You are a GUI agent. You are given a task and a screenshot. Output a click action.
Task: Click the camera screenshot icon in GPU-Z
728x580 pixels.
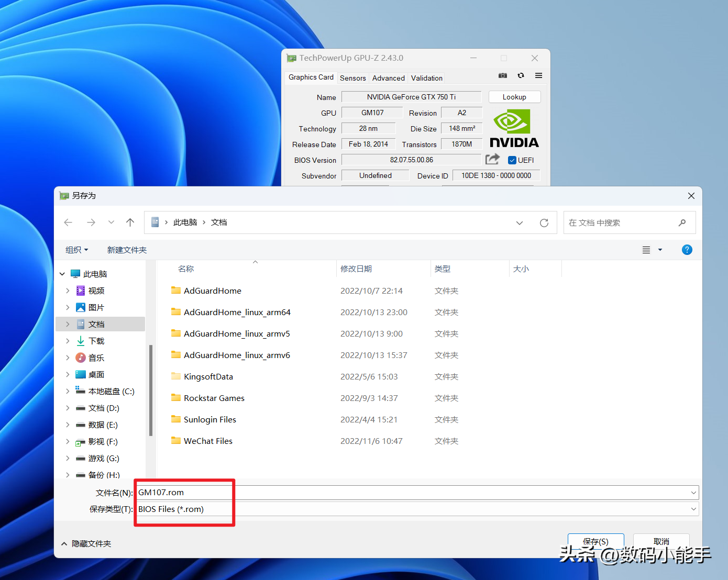[x=502, y=75]
